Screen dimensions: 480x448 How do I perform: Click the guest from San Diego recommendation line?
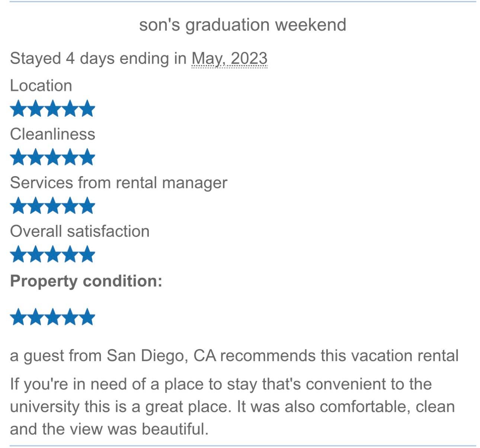(x=234, y=355)
